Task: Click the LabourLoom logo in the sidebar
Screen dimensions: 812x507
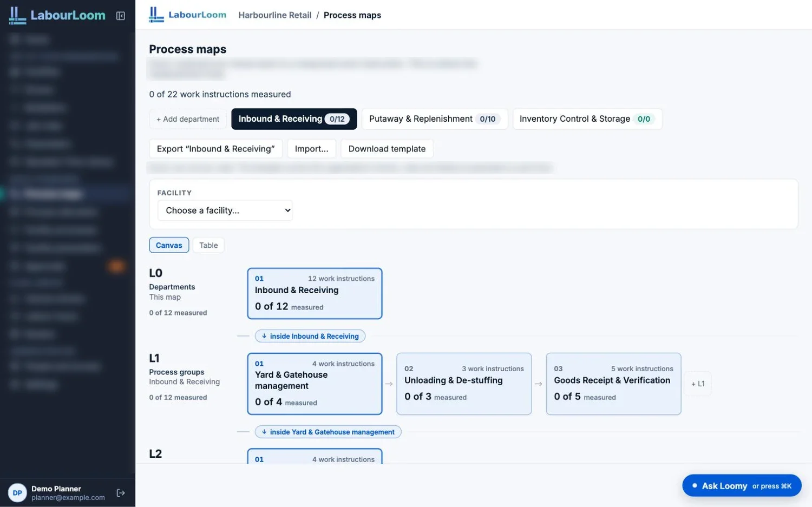Action: pyautogui.click(x=57, y=15)
